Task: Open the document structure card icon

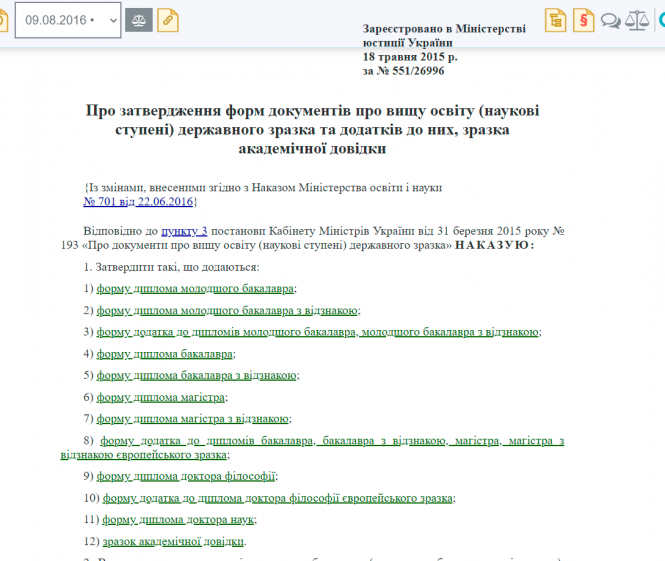Action: (556, 19)
